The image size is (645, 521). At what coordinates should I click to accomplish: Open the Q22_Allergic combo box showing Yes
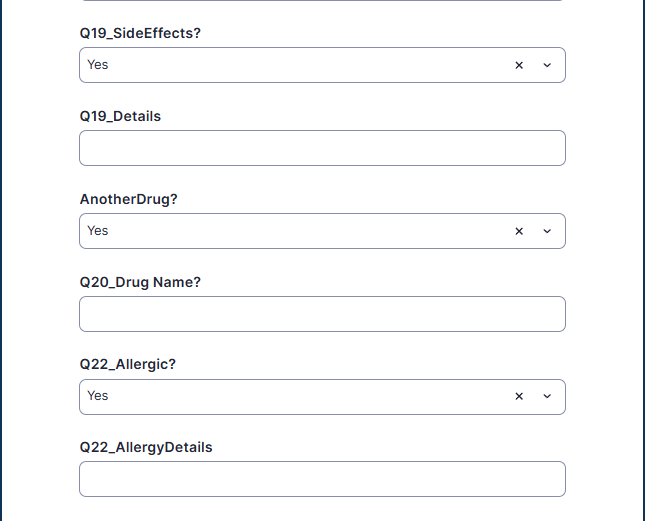[x=290, y=396]
